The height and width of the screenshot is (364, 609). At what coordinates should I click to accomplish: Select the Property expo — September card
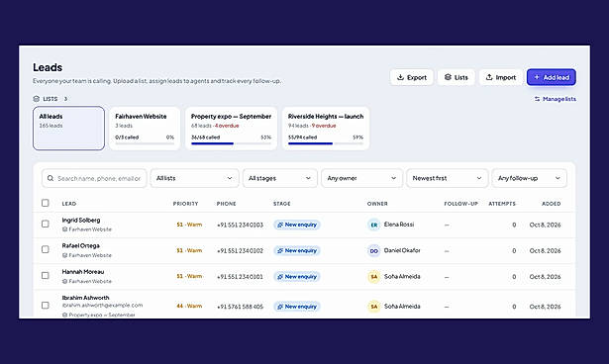(x=231, y=129)
